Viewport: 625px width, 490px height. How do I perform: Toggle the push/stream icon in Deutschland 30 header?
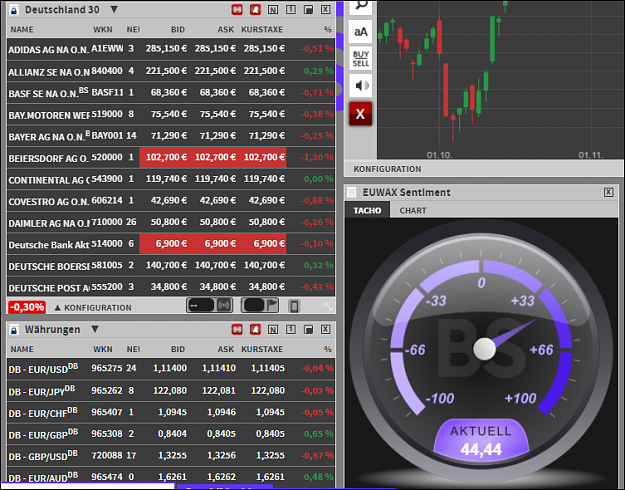237,10
